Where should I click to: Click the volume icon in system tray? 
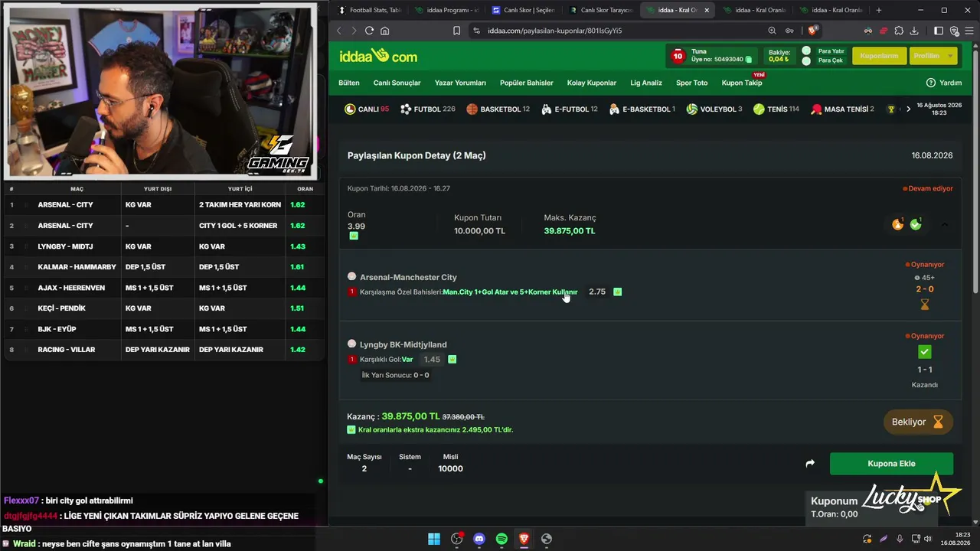point(927,539)
